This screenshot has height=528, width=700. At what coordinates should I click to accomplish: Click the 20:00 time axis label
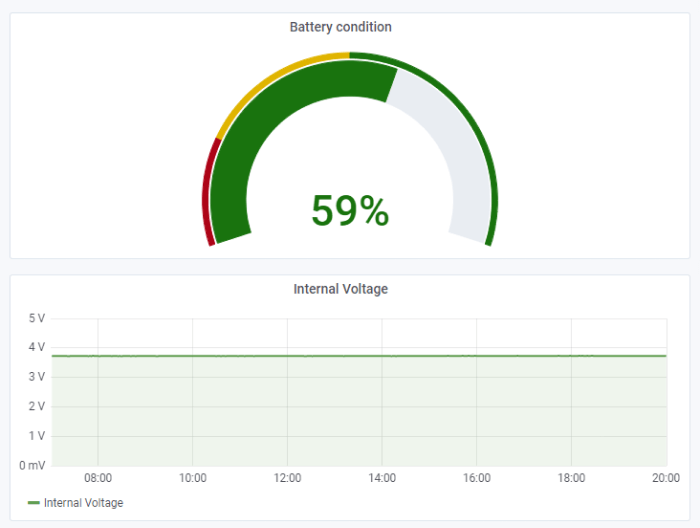point(666,478)
